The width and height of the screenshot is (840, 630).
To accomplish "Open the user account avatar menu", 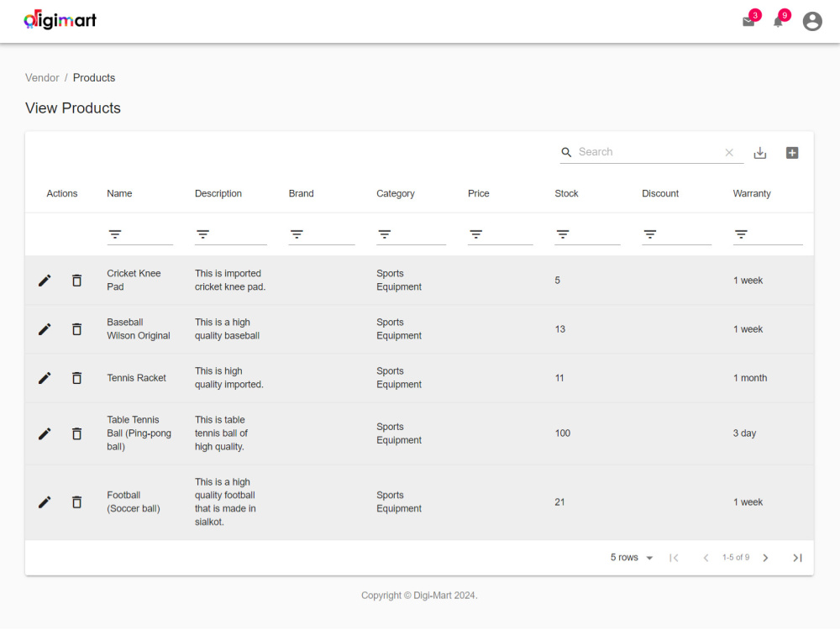I will (x=812, y=22).
